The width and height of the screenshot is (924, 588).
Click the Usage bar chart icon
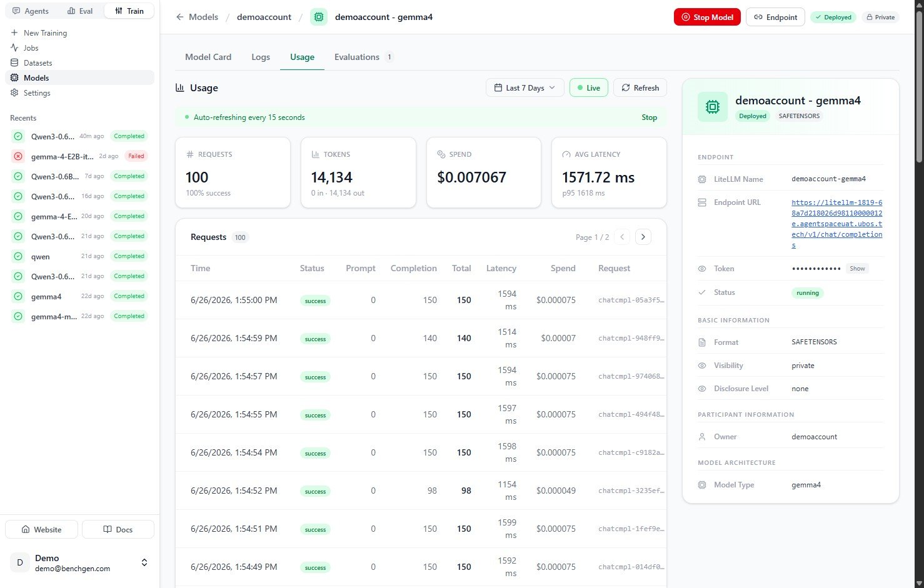180,87
